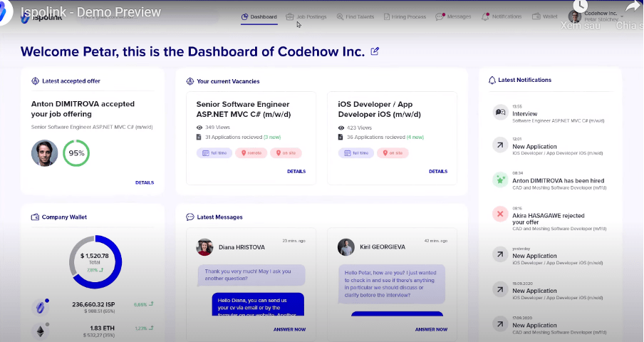The width and height of the screenshot is (644, 342).
Task: Open details for iOS Developer vacancy
Action: [437, 171]
